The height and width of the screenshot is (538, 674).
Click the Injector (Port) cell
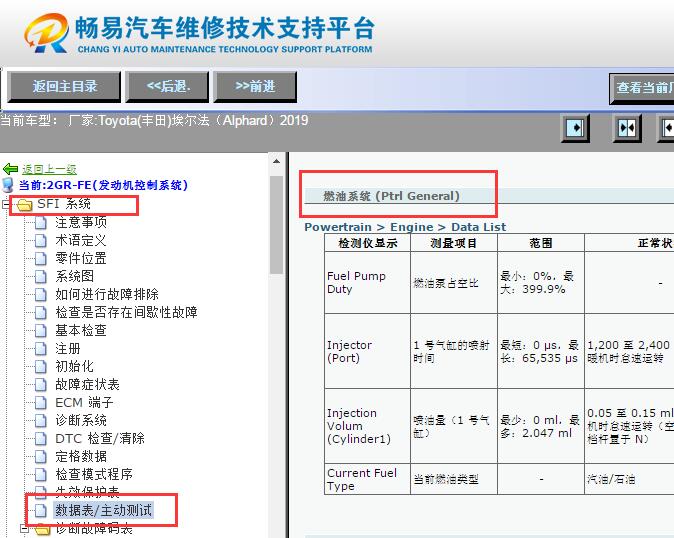pyautogui.click(x=368, y=352)
